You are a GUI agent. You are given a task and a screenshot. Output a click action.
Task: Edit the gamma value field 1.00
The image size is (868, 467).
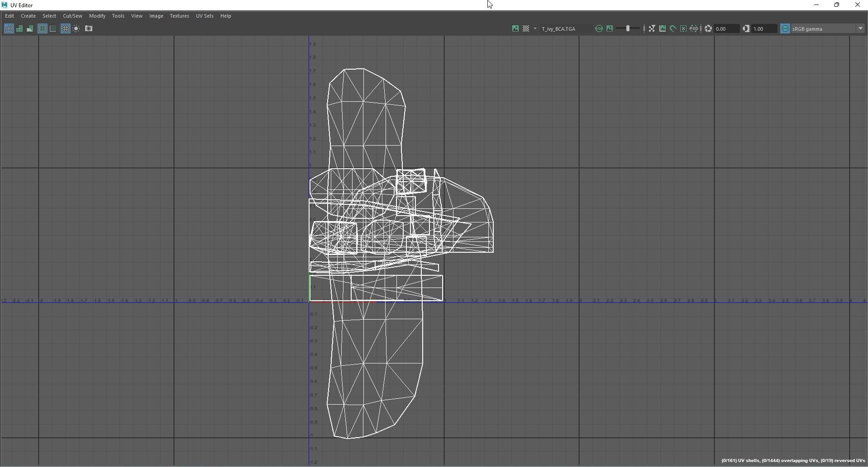[764, 29]
